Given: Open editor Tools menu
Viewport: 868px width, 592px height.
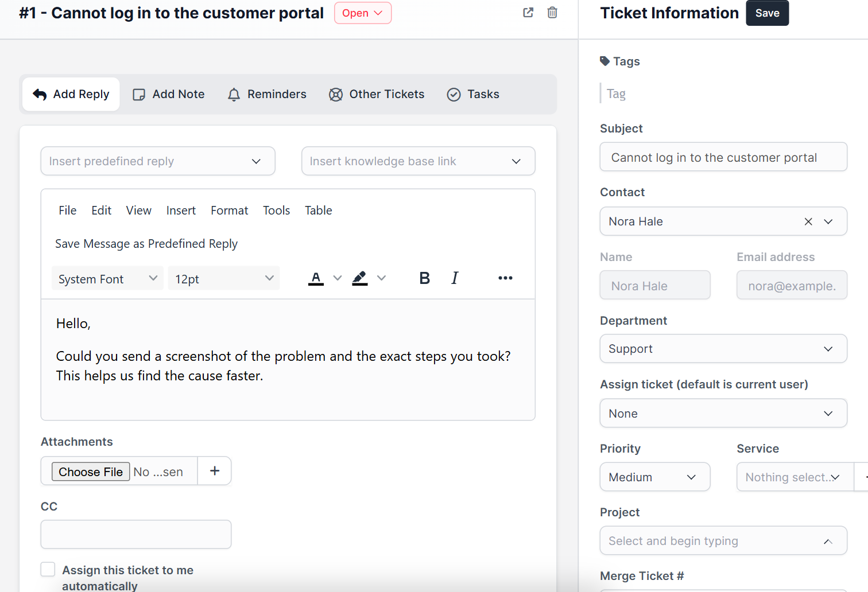Looking at the screenshot, I should [x=277, y=211].
